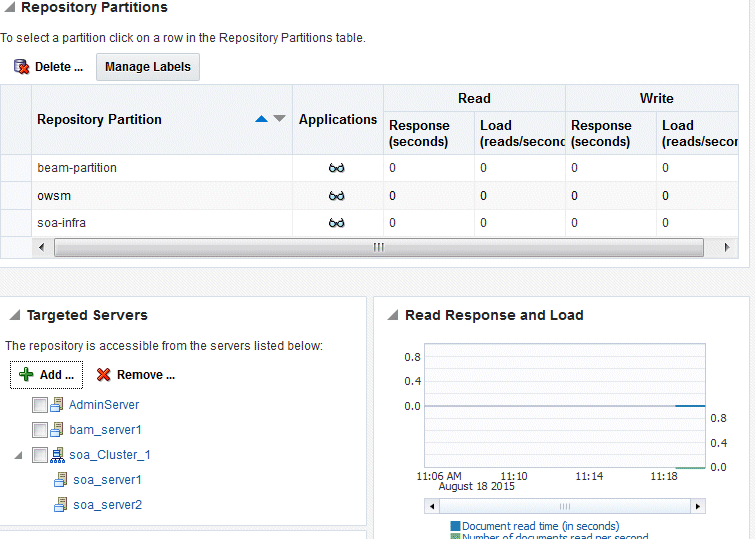The width and height of the screenshot is (755, 539).
Task: Open applications glasses icon for owsm
Action: click(337, 196)
